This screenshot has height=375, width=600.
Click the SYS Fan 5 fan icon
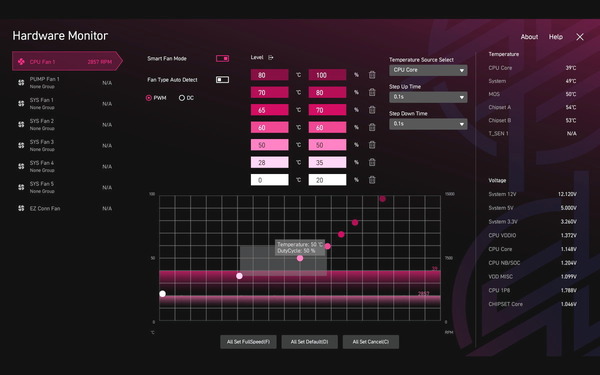21,187
